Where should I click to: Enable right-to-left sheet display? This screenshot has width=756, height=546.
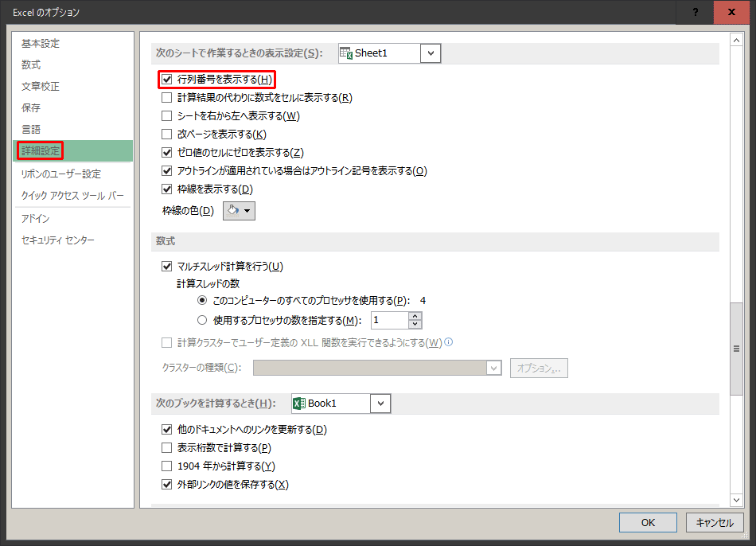coord(167,115)
